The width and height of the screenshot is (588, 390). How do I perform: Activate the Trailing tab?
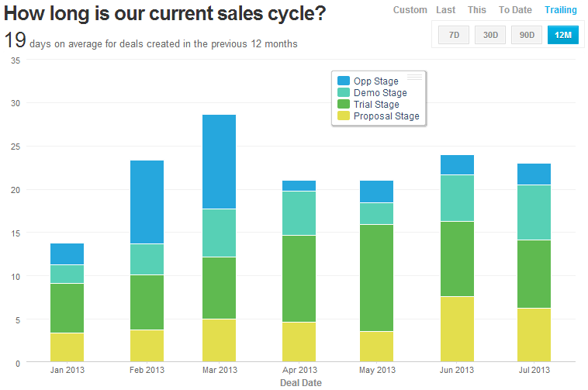(561, 10)
